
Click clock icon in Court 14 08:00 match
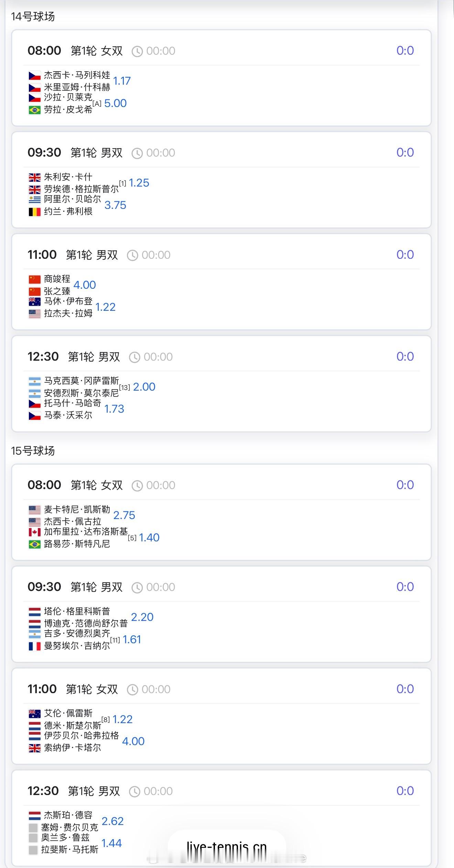[137, 52]
